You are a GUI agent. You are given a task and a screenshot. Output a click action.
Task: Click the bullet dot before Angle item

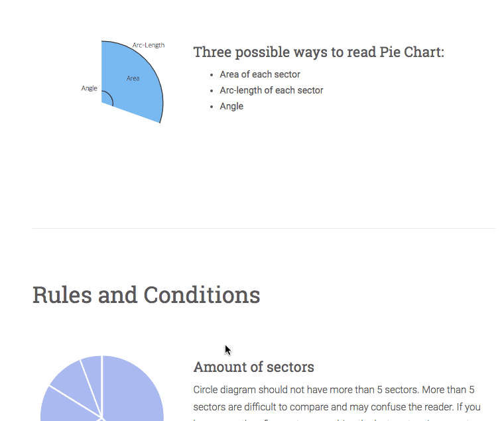[211, 107]
